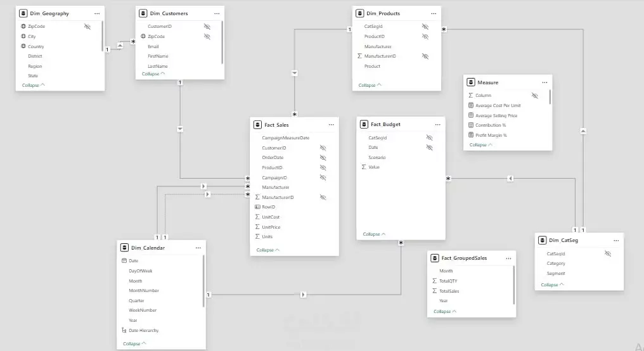
Task: Open Measure table ellipsis menu
Action: 544,82
